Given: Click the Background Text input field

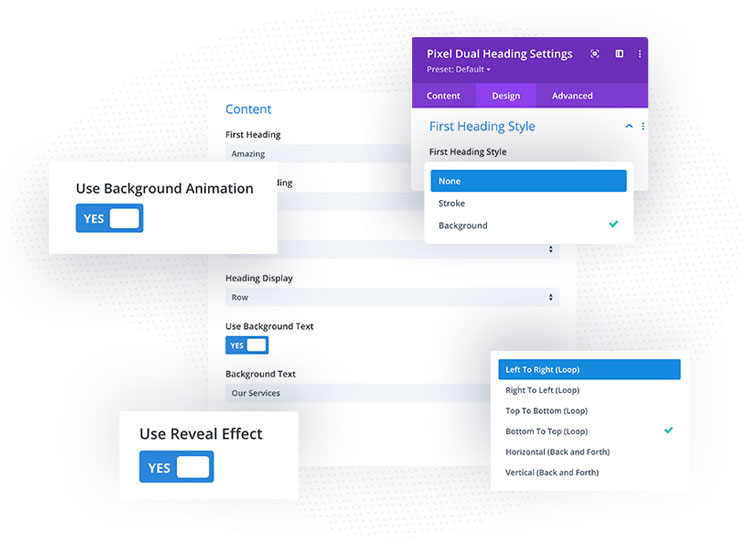Looking at the screenshot, I should (358, 393).
